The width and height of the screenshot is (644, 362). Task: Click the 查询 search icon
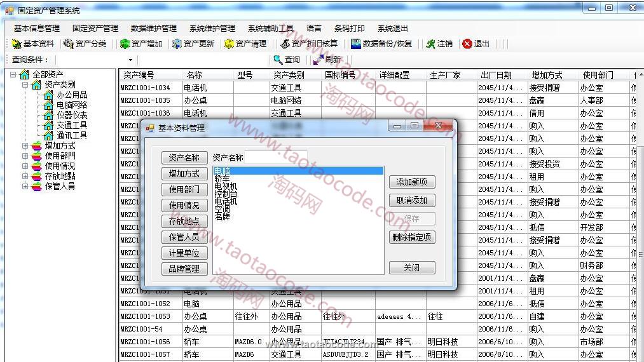278,60
